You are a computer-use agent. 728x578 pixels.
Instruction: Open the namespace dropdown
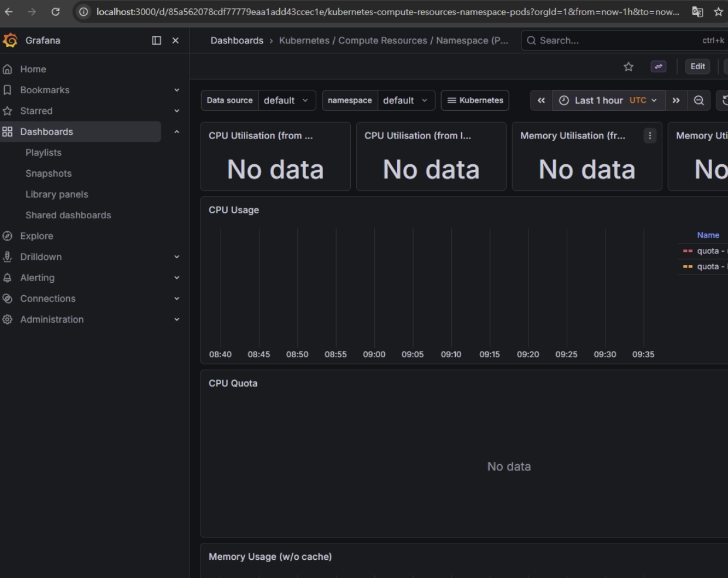coord(405,100)
